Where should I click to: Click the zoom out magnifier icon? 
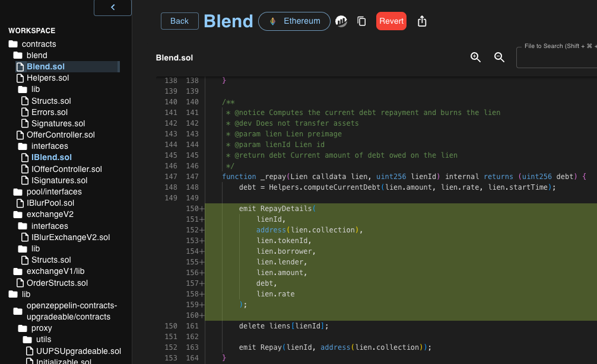(x=499, y=57)
